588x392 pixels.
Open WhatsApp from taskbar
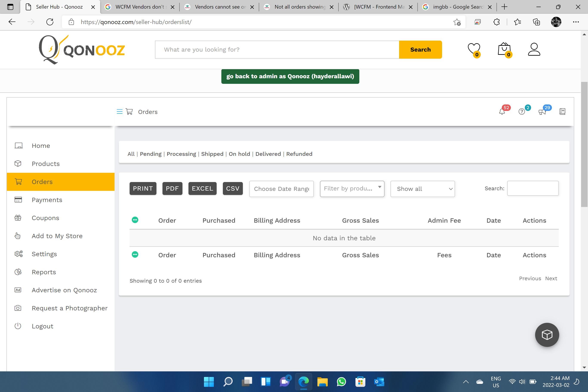pos(341,382)
